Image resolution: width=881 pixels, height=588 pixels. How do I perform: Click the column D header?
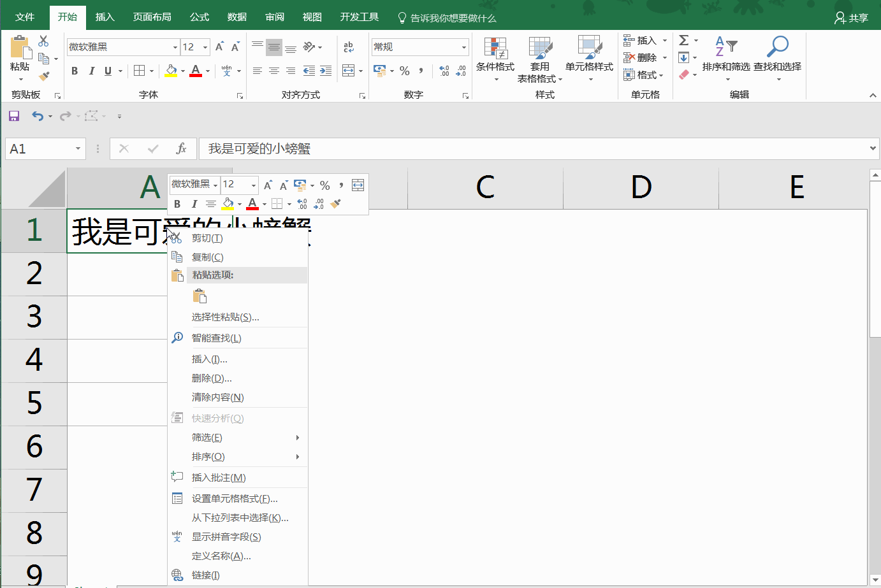[641, 187]
